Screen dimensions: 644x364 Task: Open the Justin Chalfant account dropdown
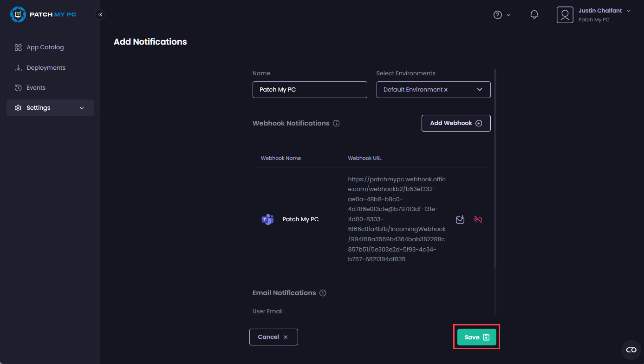629,11
